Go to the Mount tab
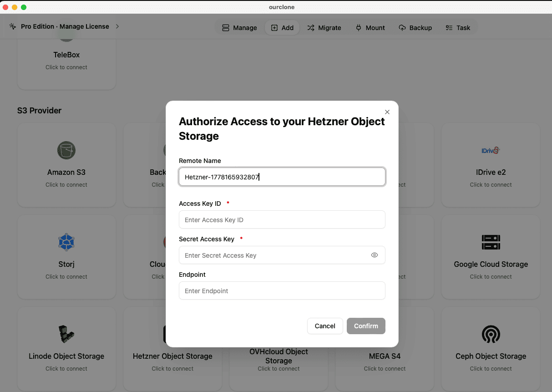Image resolution: width=552 pixels, height=392 pixels. 370,28
